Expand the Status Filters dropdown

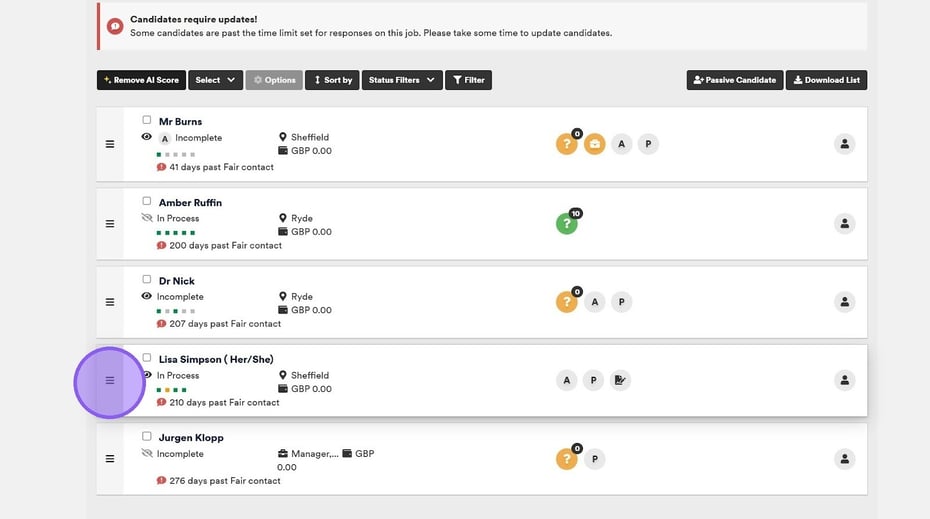coord(402,80)
